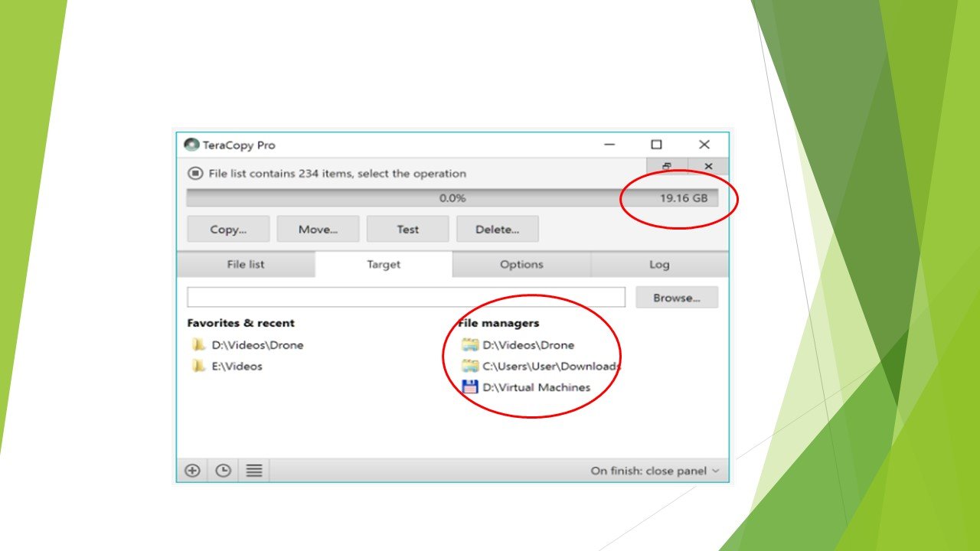Click the Delete... button
Image resolution: width=980 pixels, height=551 pixels.
point(498,229)
